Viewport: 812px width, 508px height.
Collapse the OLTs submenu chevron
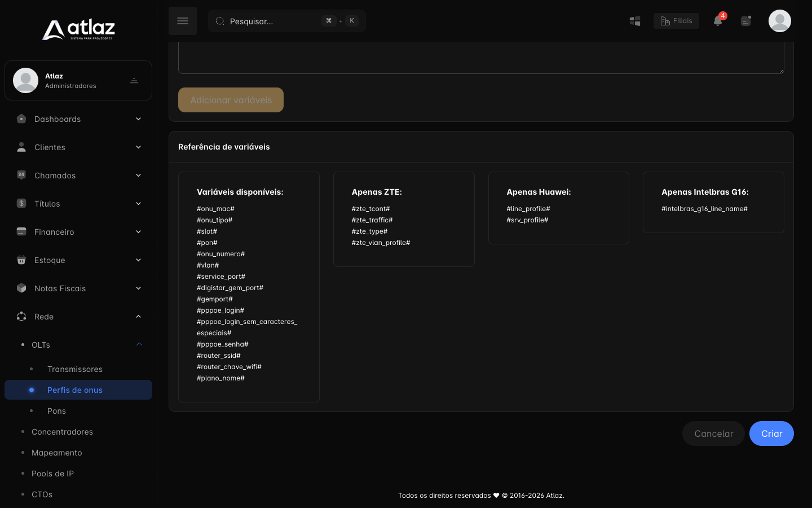coord(139,345)
